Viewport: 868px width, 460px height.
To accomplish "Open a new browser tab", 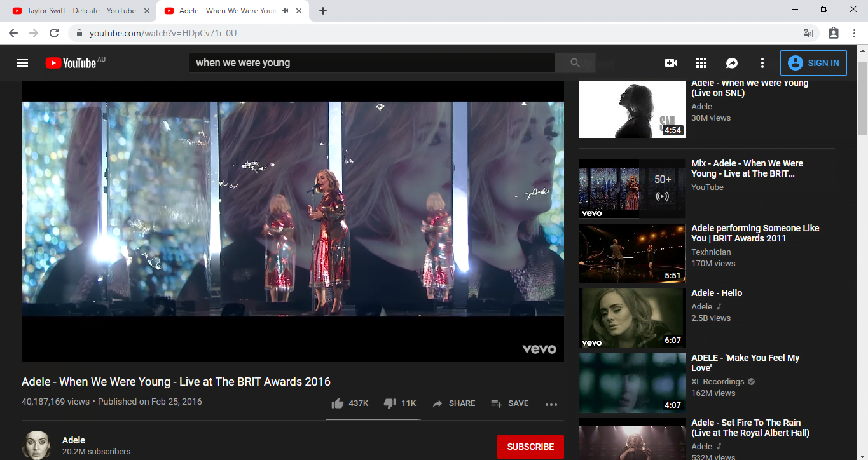I will click(323, 11).
